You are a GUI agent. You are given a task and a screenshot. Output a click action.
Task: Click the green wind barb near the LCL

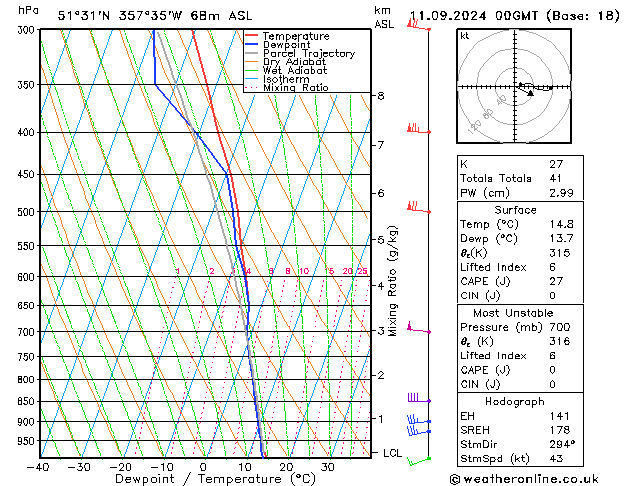[418, 459]
